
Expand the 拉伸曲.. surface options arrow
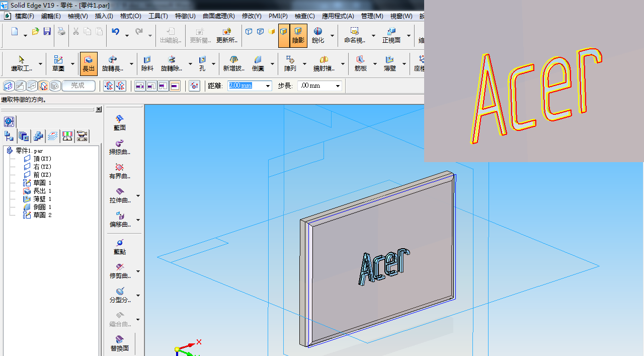point(138,196)
